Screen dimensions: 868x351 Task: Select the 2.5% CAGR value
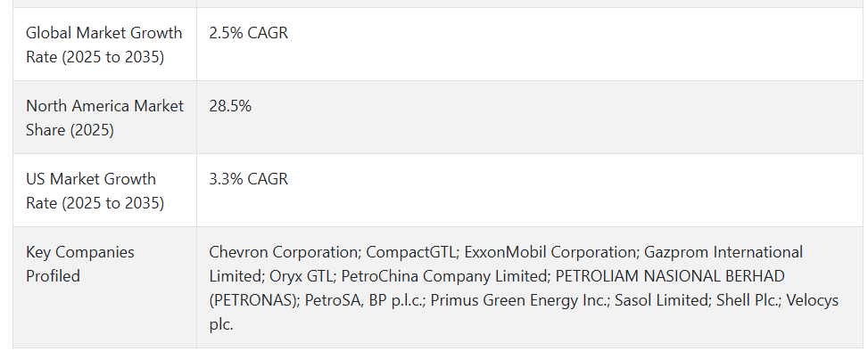[x=249, y=33]
